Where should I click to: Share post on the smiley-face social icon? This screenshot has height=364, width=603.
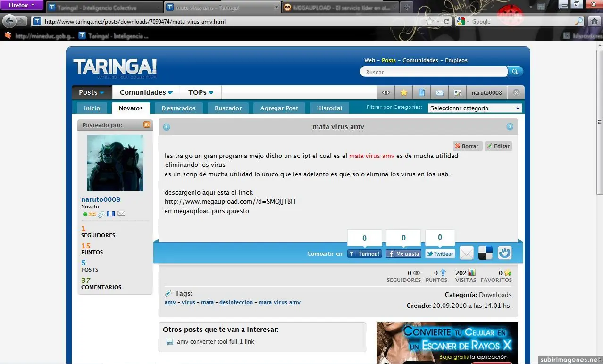(x=505, y=253)
